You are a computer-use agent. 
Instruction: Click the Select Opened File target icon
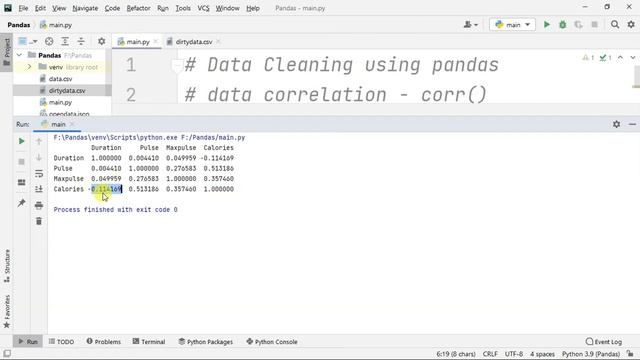tap(49, 41)
